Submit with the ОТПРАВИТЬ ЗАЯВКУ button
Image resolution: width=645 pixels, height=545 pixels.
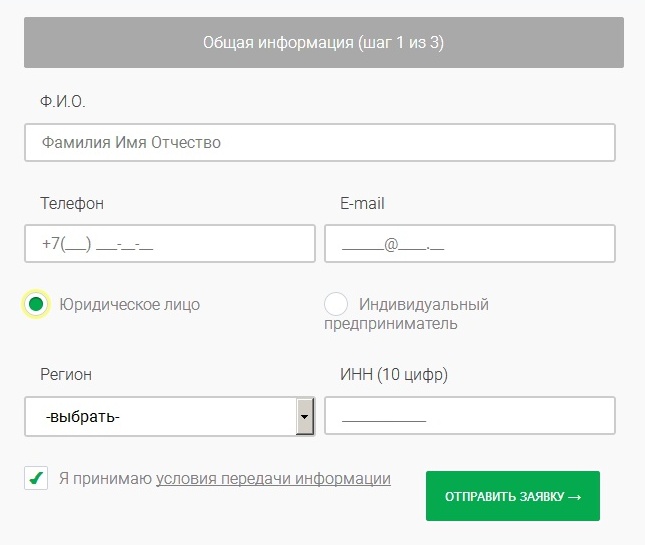[513, 496]
